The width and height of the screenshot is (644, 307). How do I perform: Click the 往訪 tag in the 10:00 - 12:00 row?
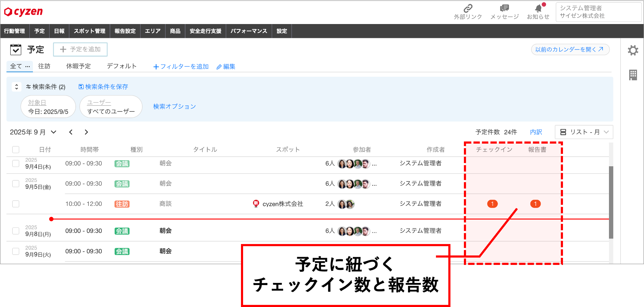[122, 204]
